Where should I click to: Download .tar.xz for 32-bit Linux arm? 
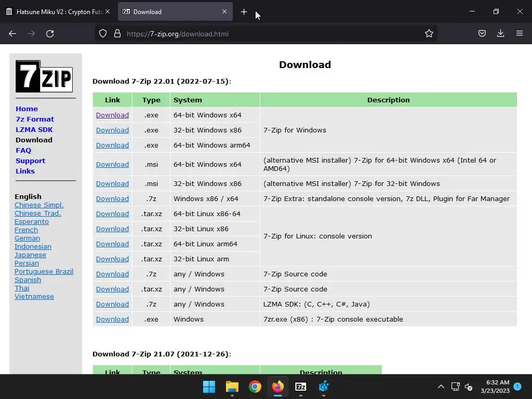pos(112,259)
